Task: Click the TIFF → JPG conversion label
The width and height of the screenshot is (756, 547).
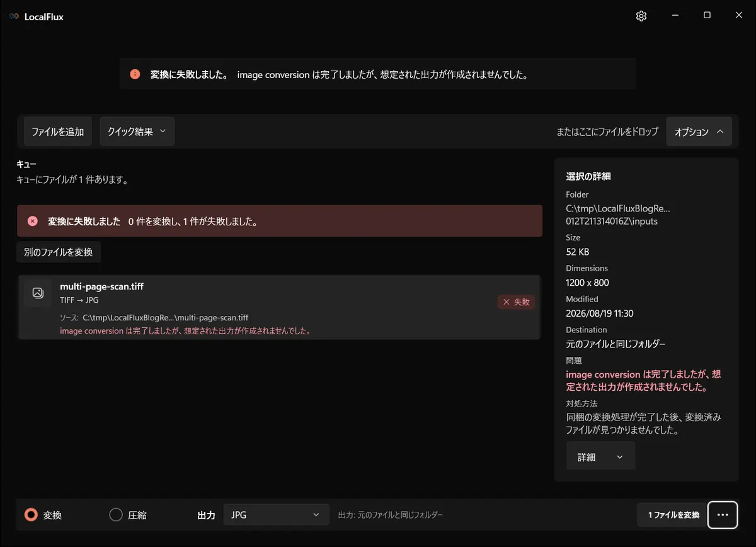Action: [79, 300]
